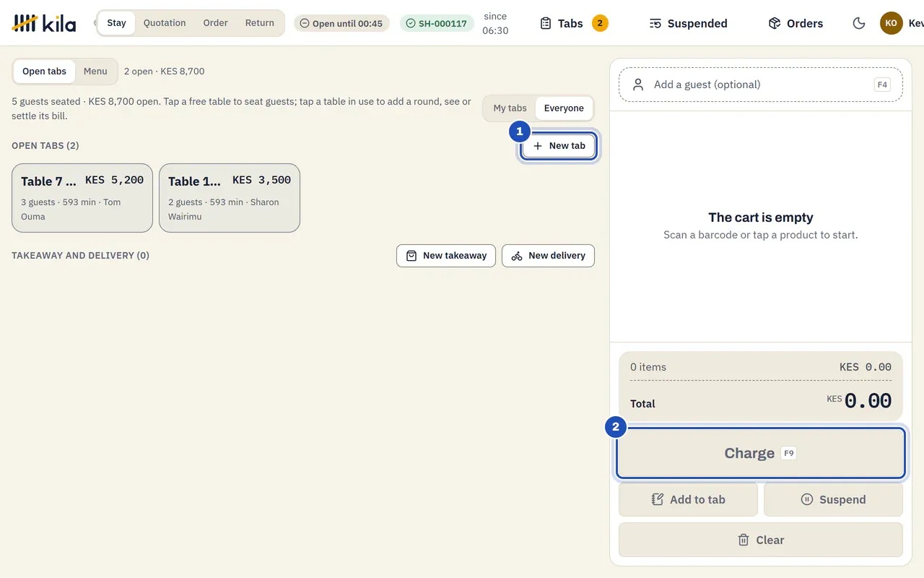Open the Suspended sales list icon
The width and height of the screenshot is (924, 578).
[655, 23]
